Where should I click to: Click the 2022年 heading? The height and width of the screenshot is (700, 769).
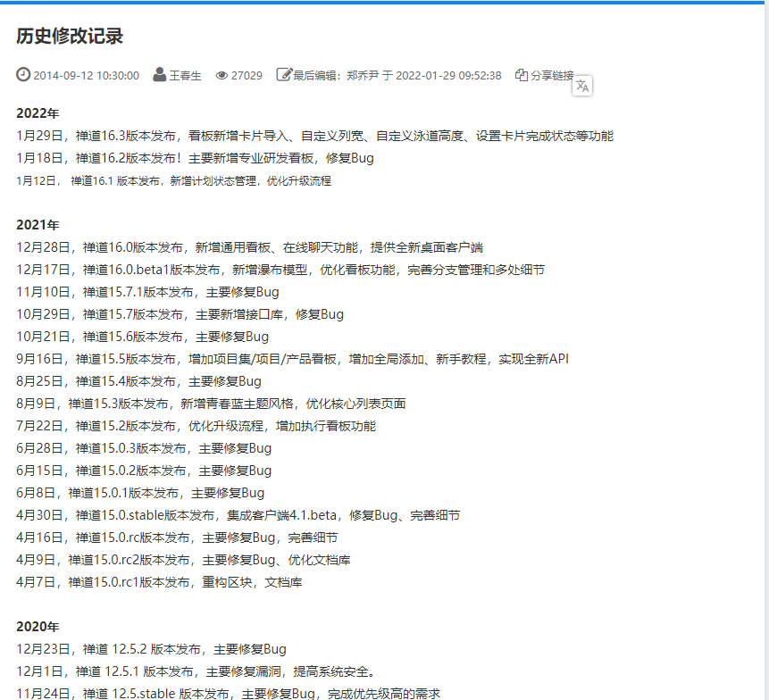pos(38,113)
